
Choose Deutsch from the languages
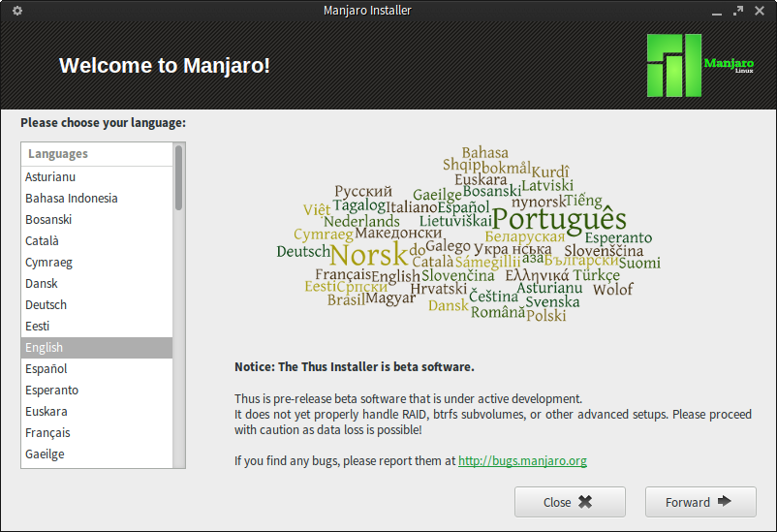pos(97,305)
